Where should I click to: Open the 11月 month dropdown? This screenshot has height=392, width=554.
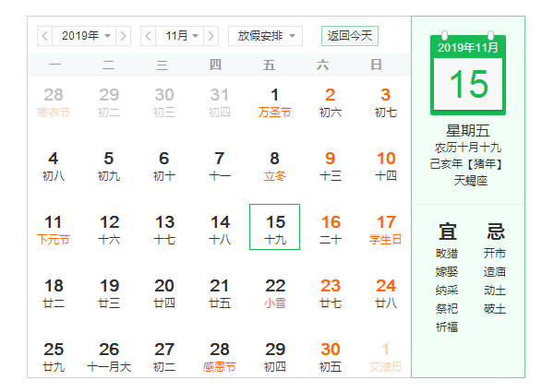181,36
